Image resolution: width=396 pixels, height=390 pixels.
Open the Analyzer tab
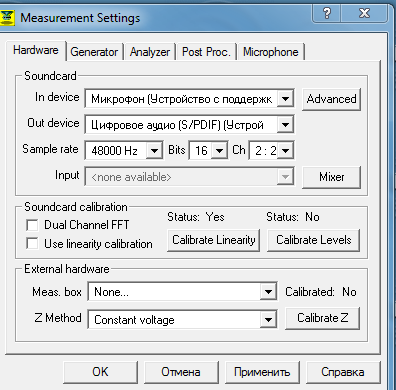(x=150, y=52)
